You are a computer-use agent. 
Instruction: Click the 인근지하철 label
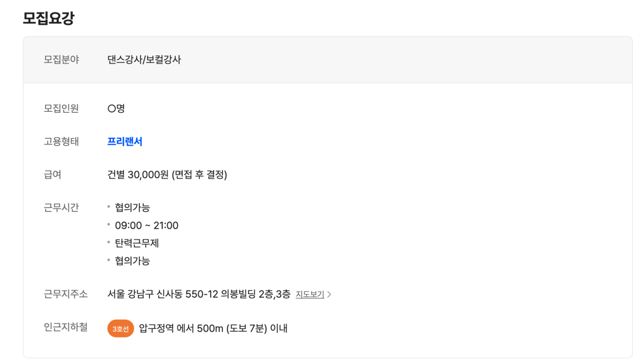[66, 327]
